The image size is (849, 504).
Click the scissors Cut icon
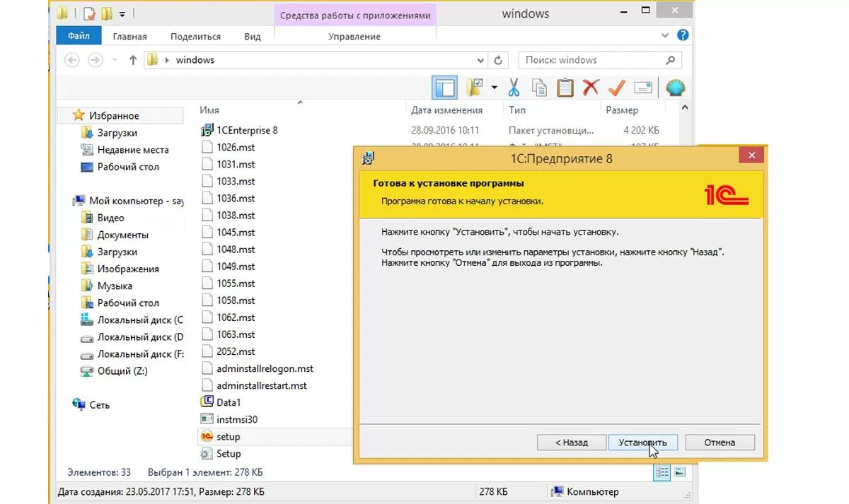click(x=514, y=88)
